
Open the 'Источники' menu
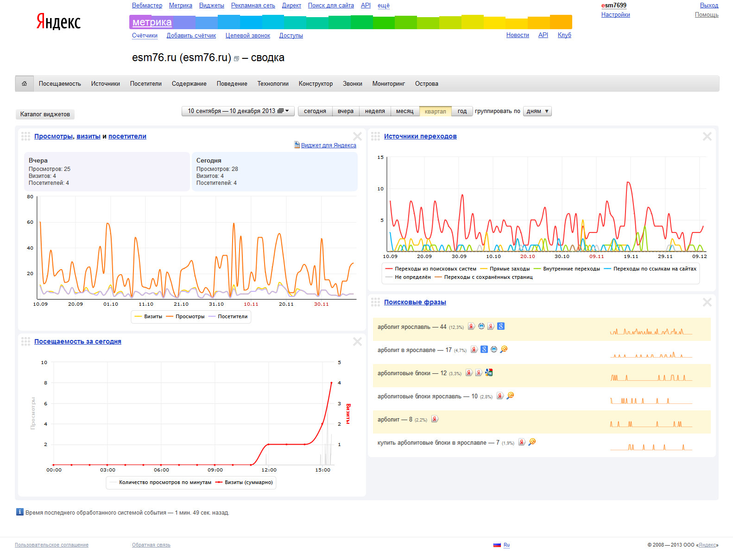coord(105,84)
